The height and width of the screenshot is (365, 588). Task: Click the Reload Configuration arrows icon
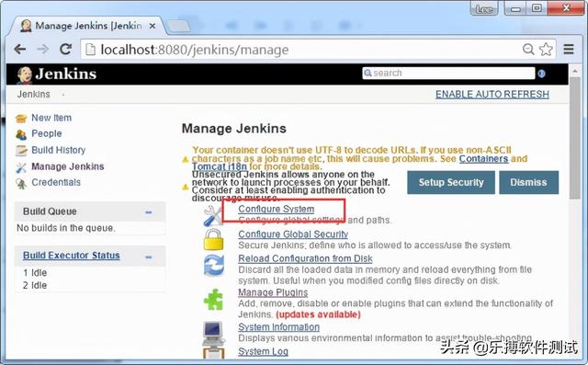[x=214, y=265]
